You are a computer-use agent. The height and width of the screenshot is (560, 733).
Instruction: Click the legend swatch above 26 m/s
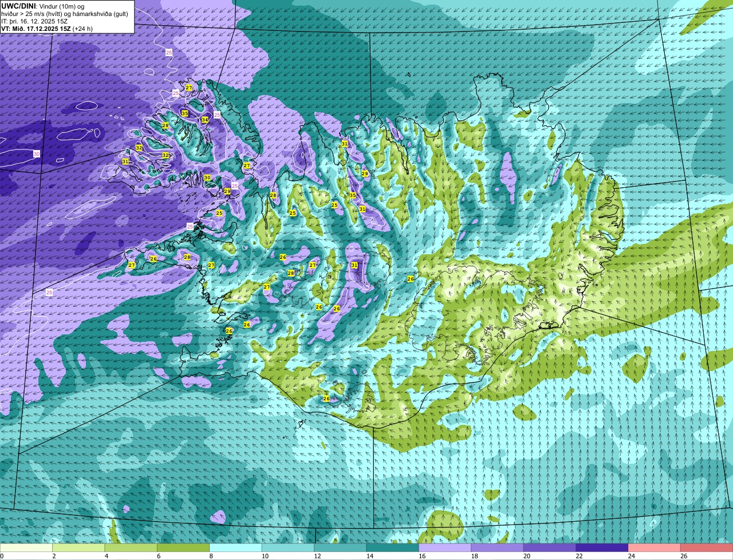(707, 547)
